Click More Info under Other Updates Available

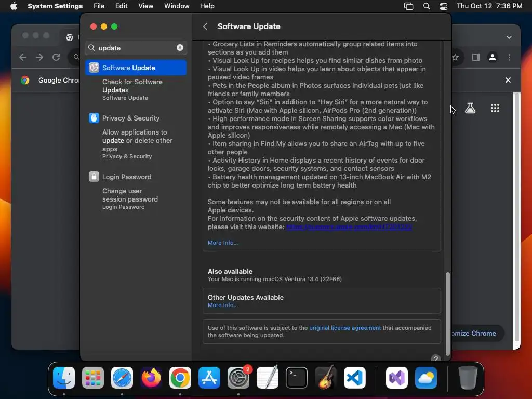(x=222, y=305)
